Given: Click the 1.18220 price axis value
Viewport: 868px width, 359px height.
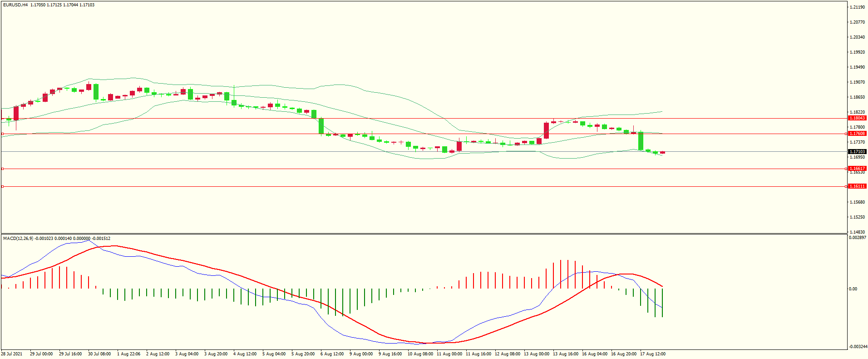Looking at the screenshot, I should tap(857, 112).
